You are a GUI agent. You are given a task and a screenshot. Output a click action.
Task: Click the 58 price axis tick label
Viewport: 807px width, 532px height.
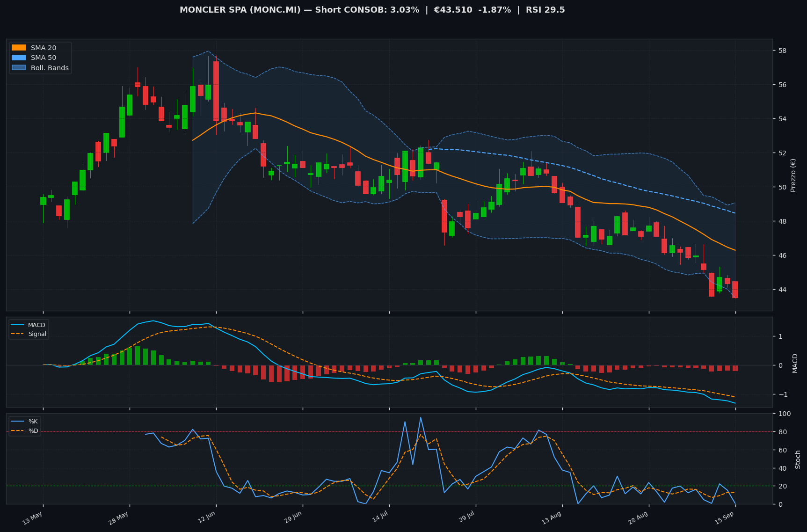click(x=782, y=51)
